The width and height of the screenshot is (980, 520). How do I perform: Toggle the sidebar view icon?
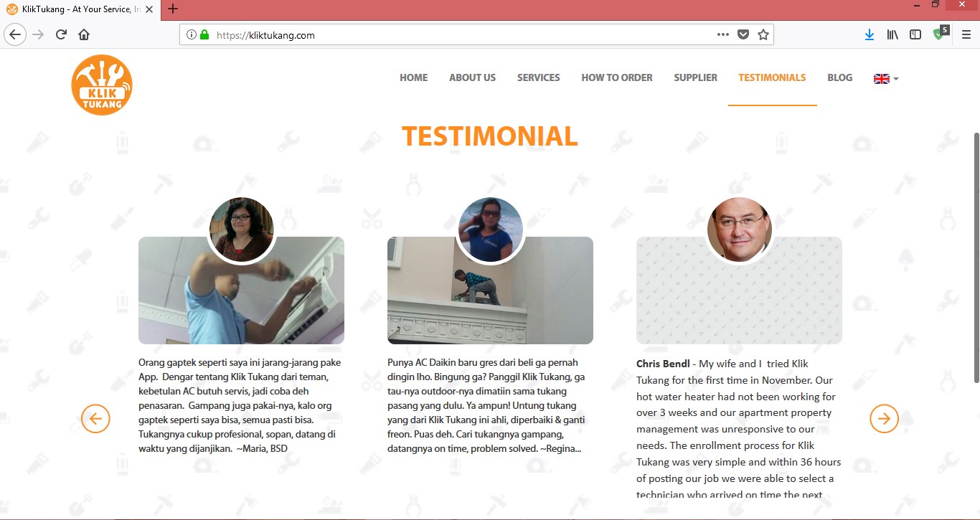[x=915, y=34]
